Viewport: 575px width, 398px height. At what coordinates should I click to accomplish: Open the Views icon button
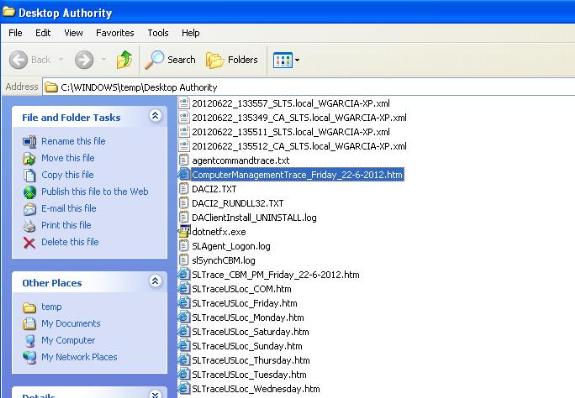pos(283,60)
